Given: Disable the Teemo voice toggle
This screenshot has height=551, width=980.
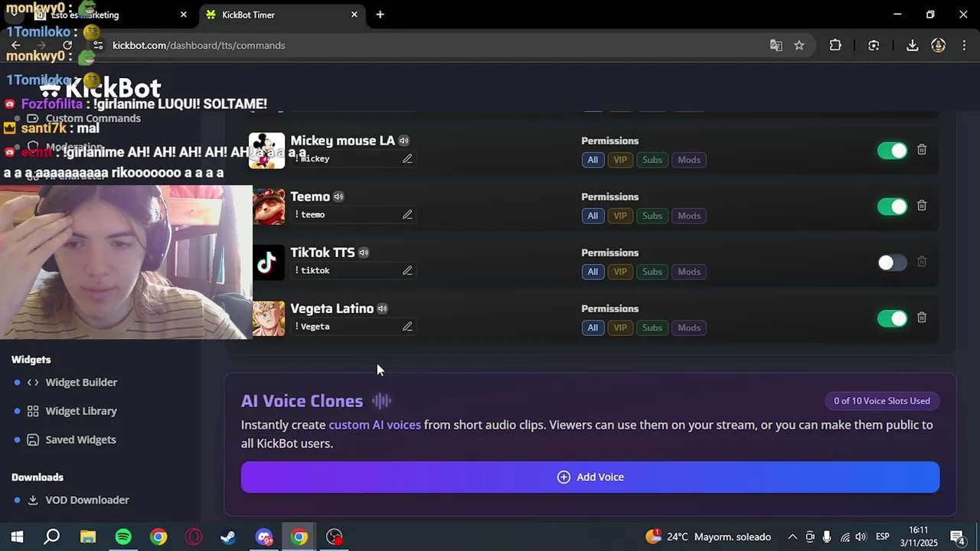Looking at the screenshot, I should (892, 207).
